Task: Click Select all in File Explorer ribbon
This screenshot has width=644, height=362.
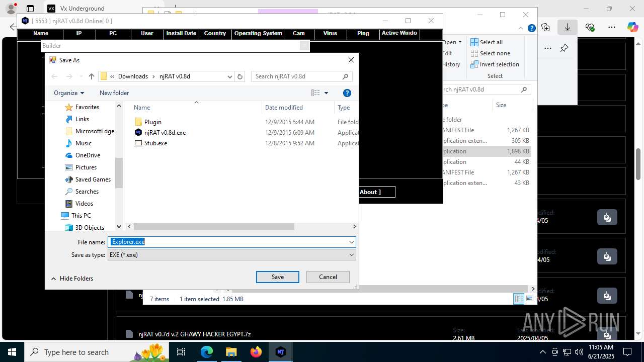Action: pos(487,42)
